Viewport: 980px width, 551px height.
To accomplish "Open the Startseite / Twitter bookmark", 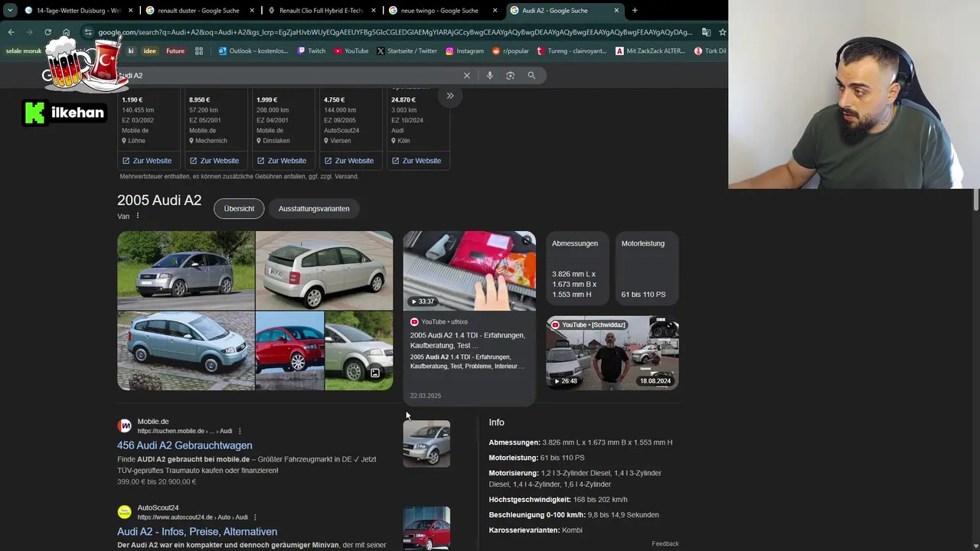I will (407, 51).
